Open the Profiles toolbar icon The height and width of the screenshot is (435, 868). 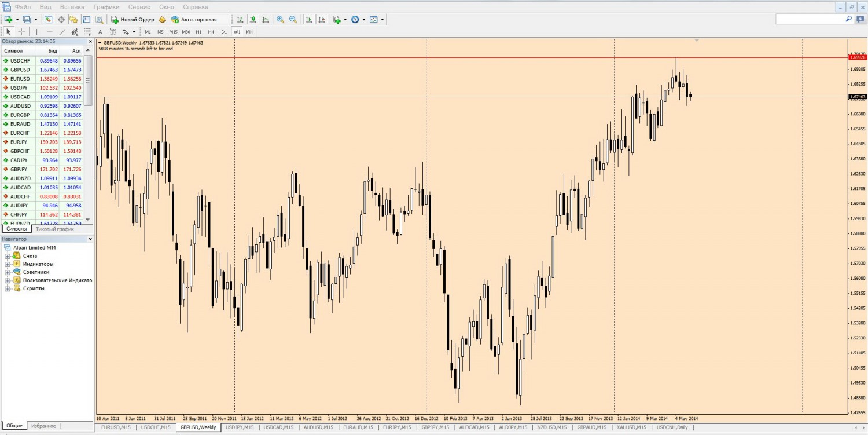click(x=27, y=19)
